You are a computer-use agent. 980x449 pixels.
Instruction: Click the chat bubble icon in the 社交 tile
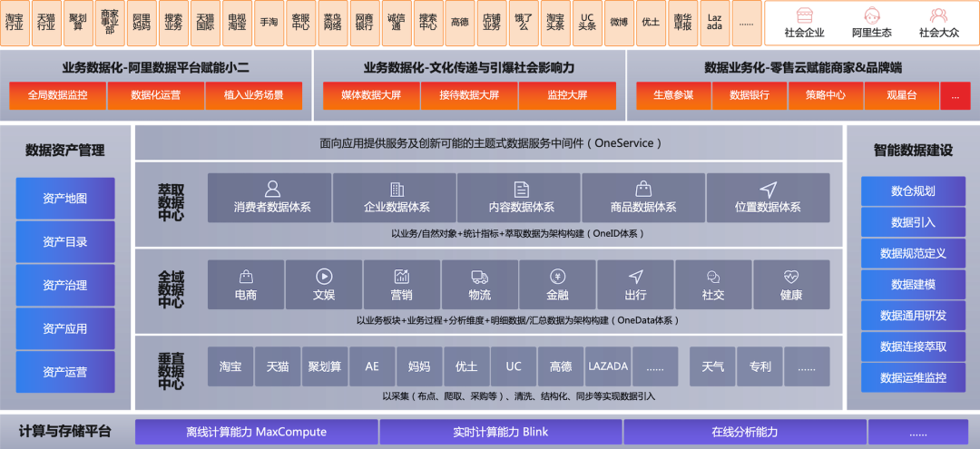[x=713, y=276]
